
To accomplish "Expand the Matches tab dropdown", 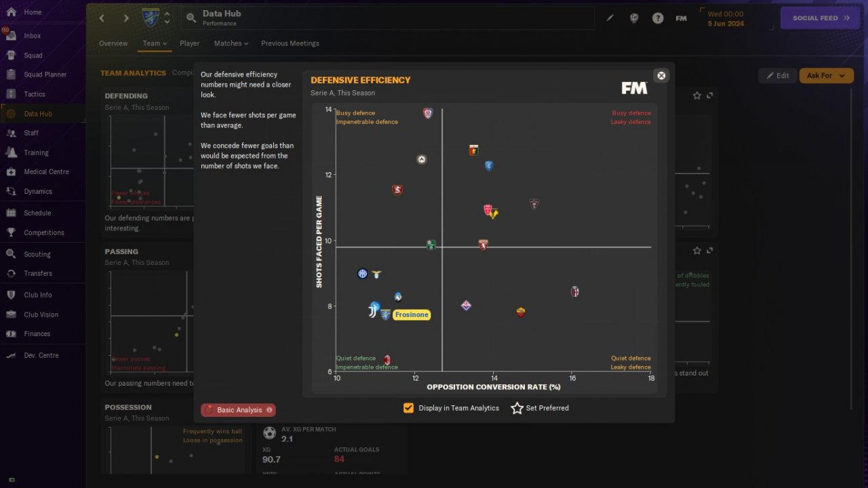I will (x=231, y=43).
